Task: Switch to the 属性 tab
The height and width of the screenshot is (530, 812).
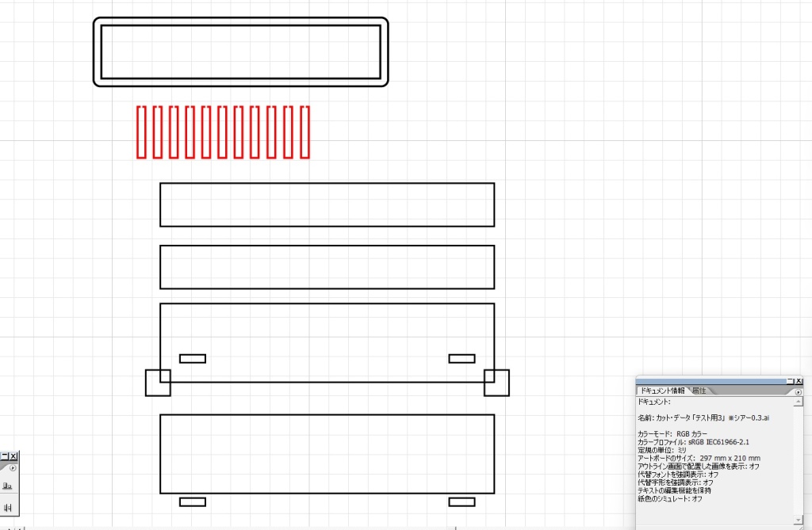Action: pos(699,391)
